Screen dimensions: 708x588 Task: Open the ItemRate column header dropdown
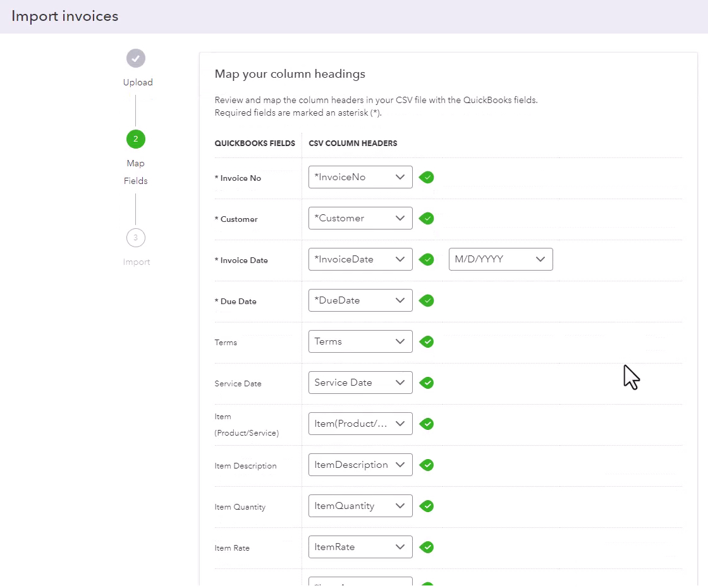coord(360,547)
